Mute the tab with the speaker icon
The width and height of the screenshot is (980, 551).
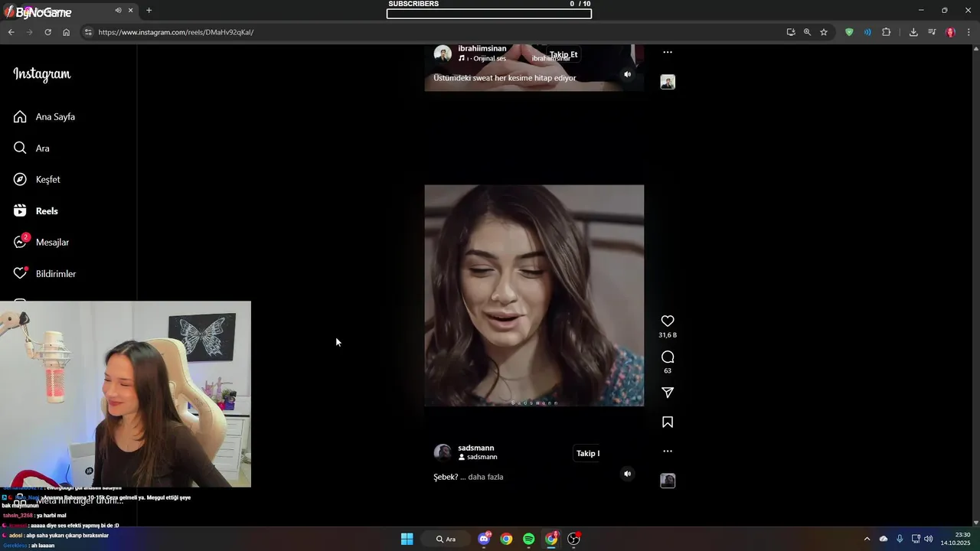(x=118, y=10)
